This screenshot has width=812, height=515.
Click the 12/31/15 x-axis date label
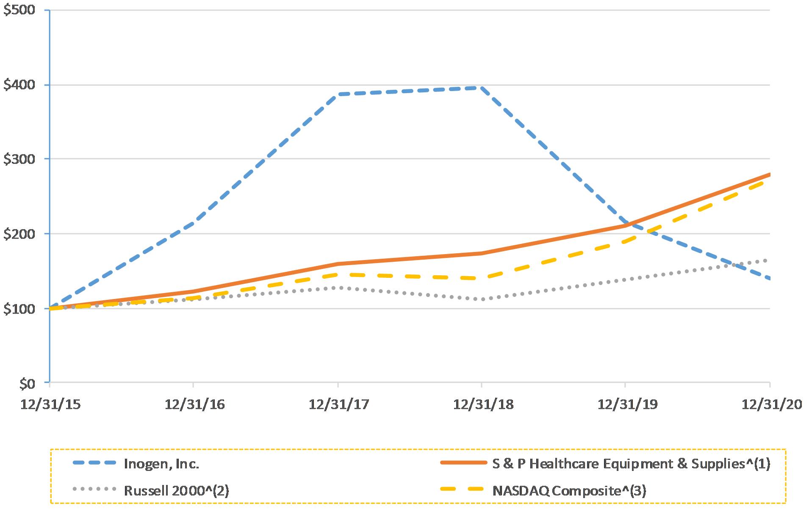[50, 405]
